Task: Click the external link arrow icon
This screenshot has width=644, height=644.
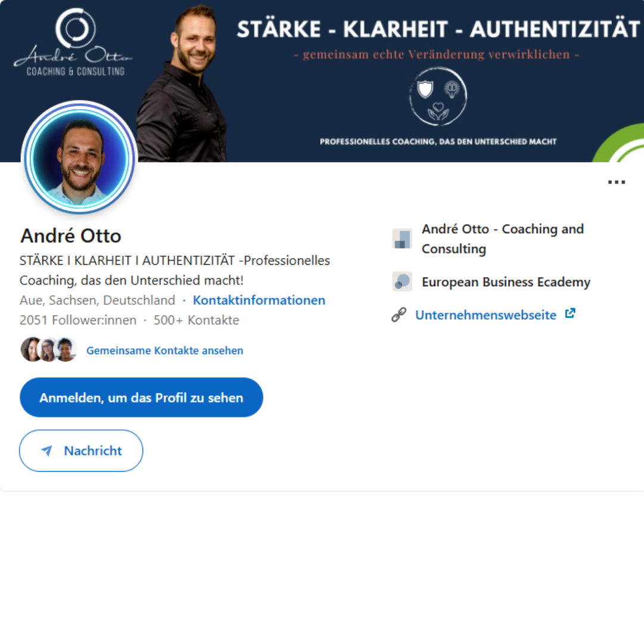Action: tap(570, 314)
